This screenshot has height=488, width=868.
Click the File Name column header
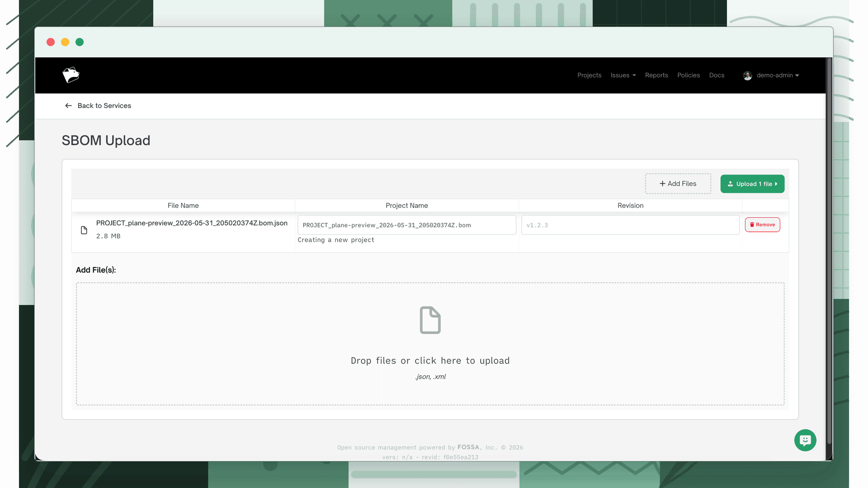[x=183, y=206]
